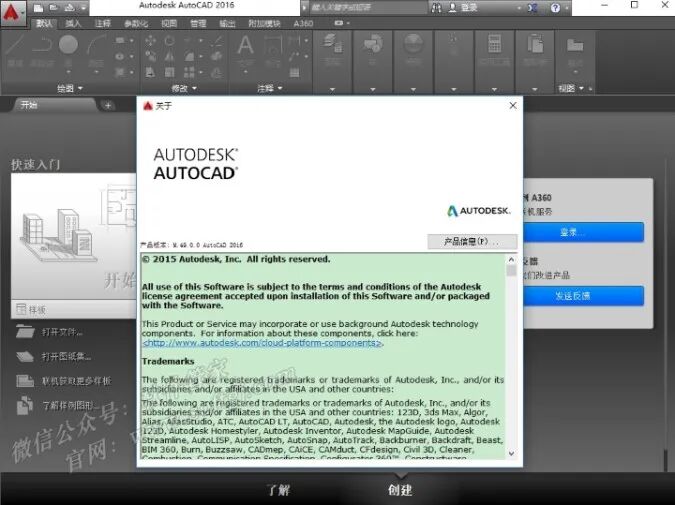The height and width of the screenshot is (505, 675).
Task: Select the Line draw tool
Action: (x=15, y=49)
